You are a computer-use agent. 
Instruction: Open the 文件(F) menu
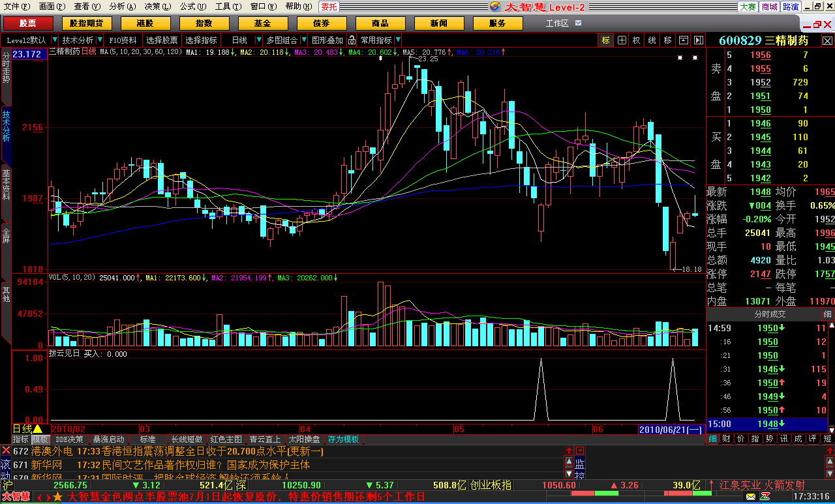pos(16,7)
